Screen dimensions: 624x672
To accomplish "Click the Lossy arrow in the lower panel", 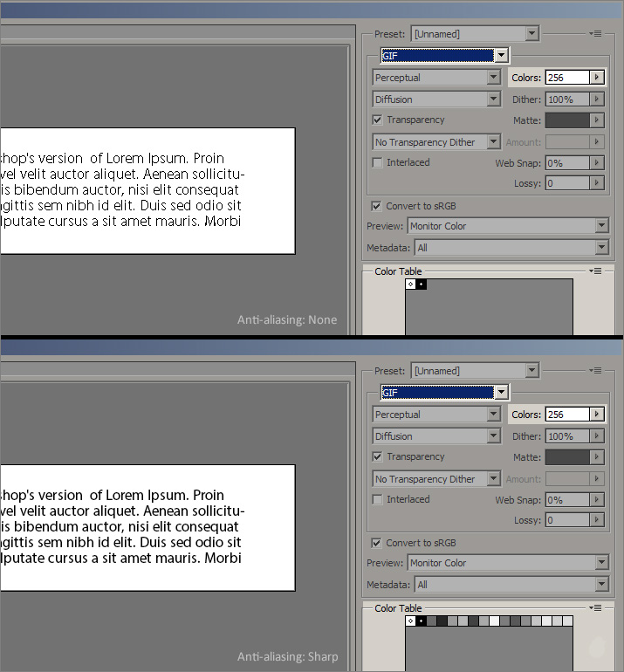I will (597, 521).
